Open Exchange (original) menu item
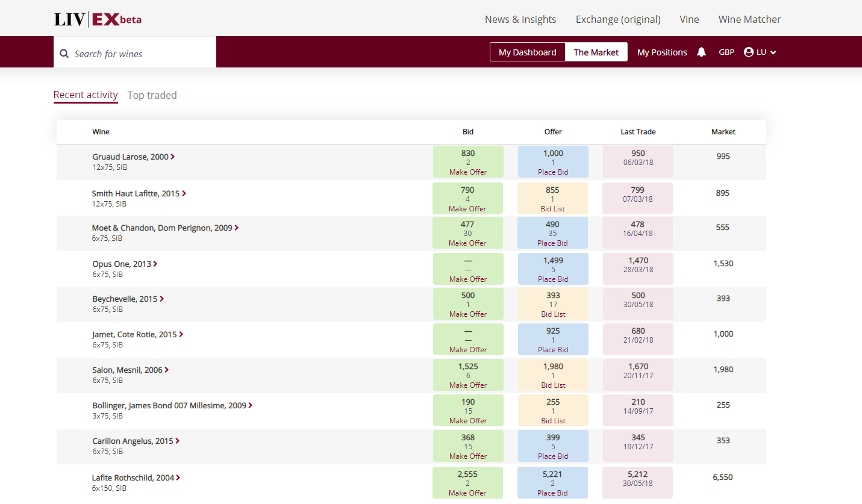 pyautogui.click(x=618, y=19)
